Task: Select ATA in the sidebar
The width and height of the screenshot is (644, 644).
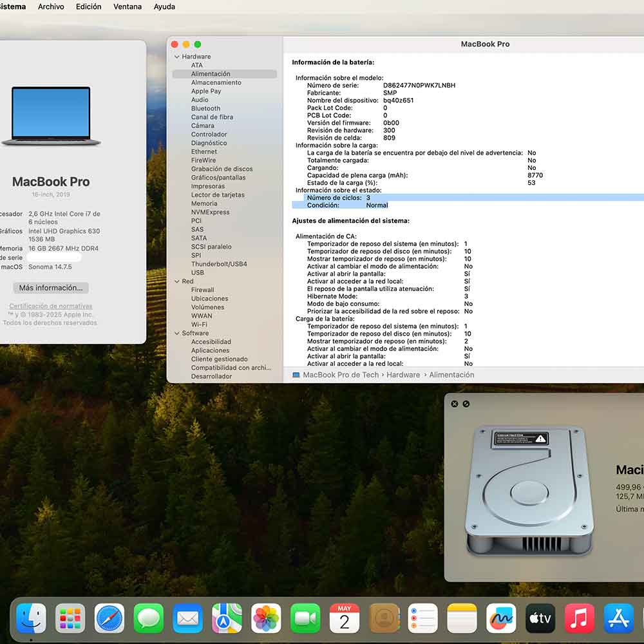Action: click(196, 65)
